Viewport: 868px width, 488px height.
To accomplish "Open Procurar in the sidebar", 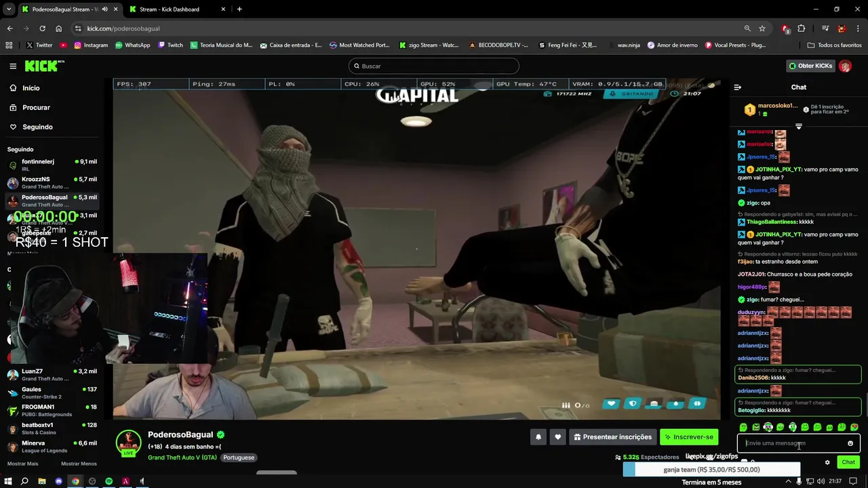I will pos(36,108).
